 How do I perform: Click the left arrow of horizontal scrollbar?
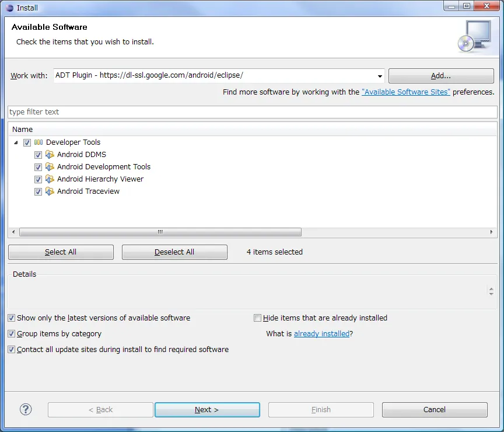click(x=13, y=232)
